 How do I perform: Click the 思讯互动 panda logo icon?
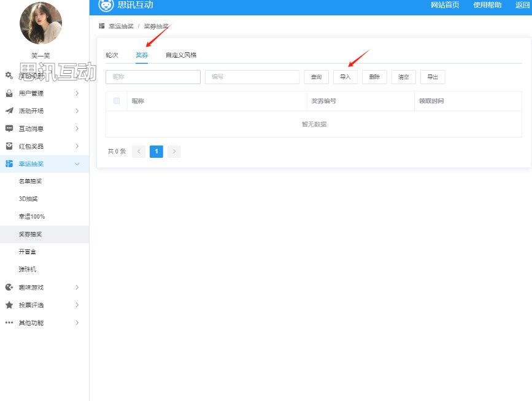[x=106, y=6]
